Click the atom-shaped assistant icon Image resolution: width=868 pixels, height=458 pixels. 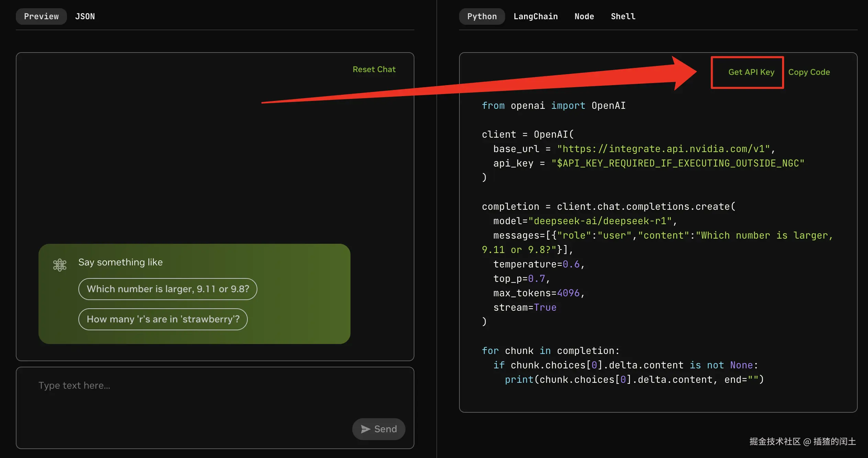[x=60, y=265]
